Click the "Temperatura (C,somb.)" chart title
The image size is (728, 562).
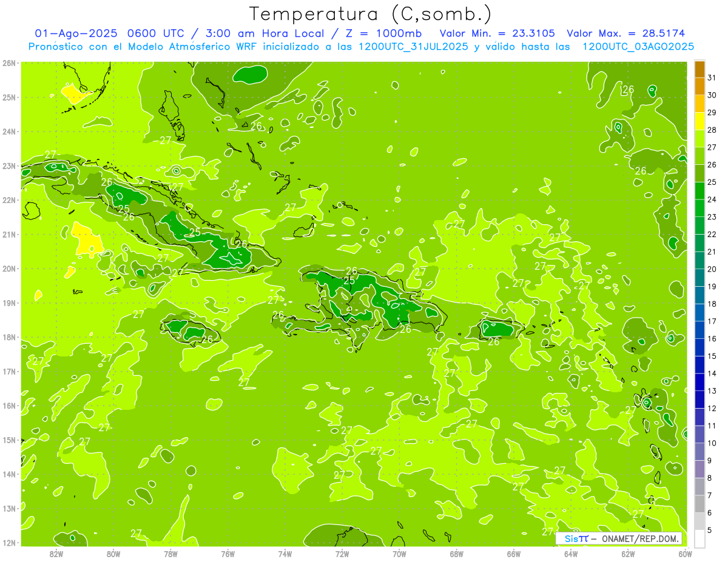pos(370,14)
